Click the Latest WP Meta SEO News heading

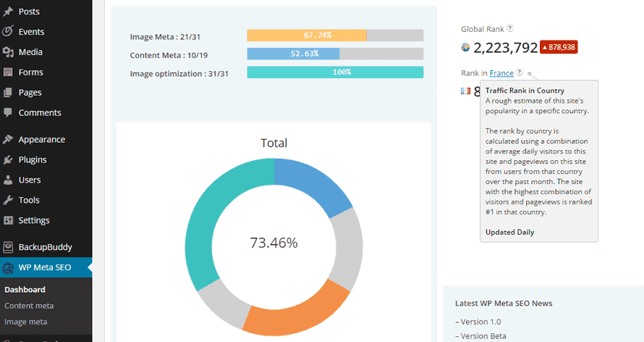504,304
